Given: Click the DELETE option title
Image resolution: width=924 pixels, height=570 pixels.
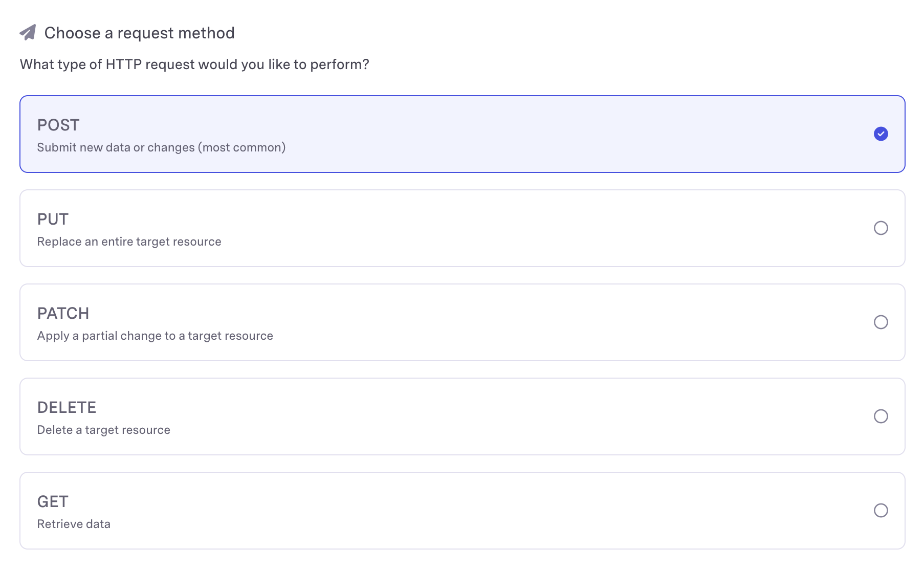Looking at the screenshot, I should pyautogui.click(x=67, y=408).
